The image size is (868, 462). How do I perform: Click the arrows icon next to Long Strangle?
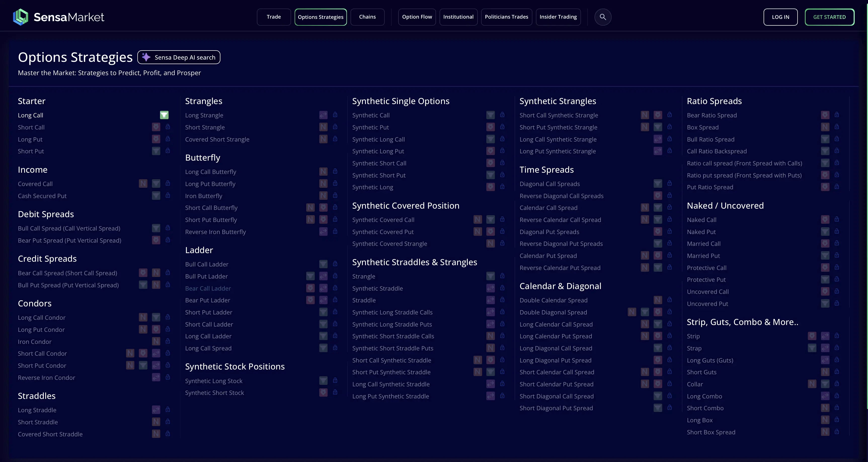click(x=323, y=115)
